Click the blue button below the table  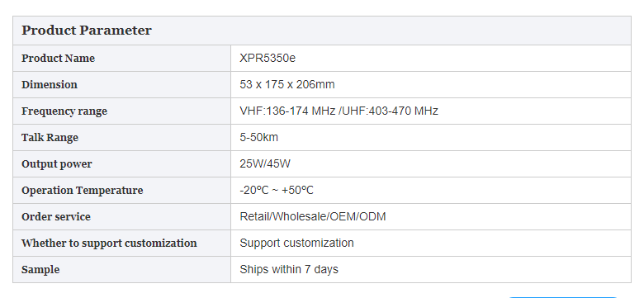[563, 297]
